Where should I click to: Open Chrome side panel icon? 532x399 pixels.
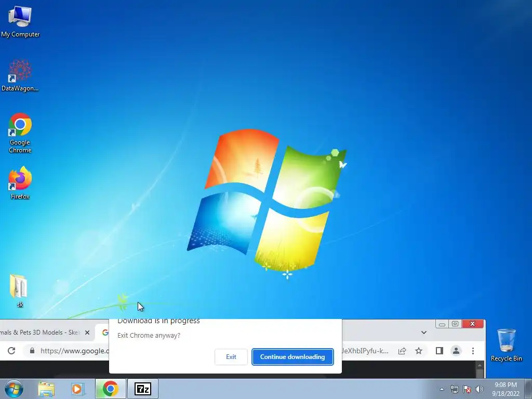pos(440,351)
